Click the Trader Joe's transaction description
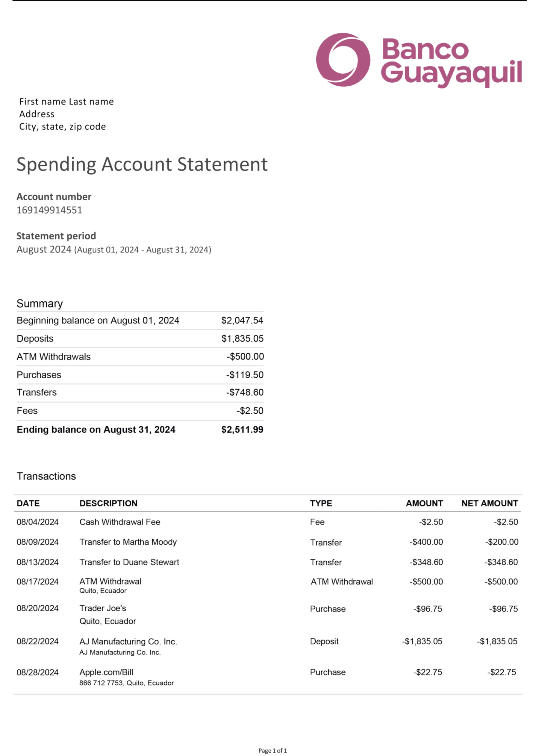The width and height of the screenshot is (539, 756). (x=103, y=608)
